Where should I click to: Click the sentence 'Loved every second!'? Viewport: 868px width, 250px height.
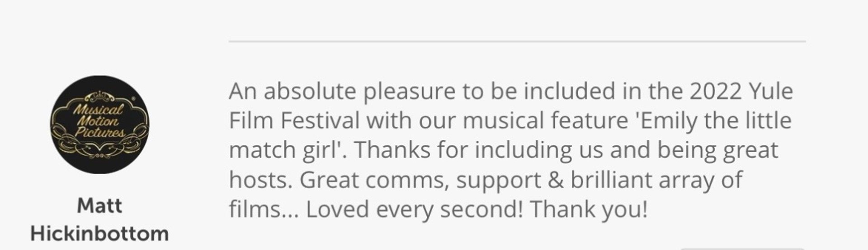tap(415, 210)
